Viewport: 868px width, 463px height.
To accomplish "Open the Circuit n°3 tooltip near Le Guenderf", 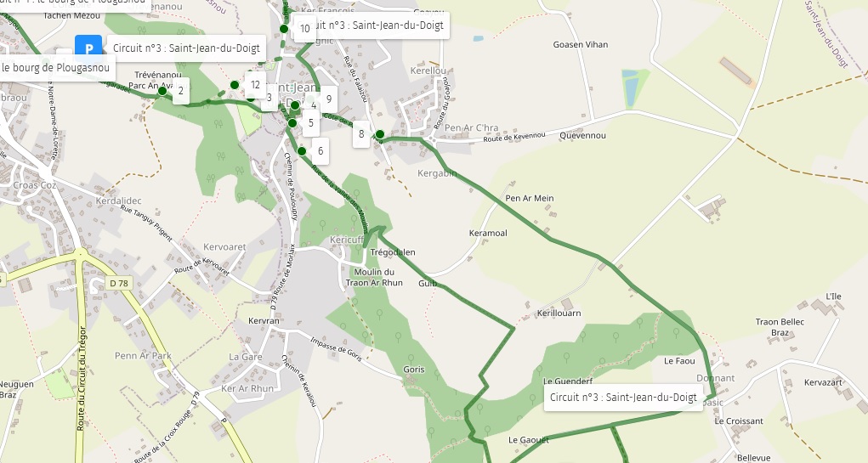I will pyautogui.click(x=623, y=398).
